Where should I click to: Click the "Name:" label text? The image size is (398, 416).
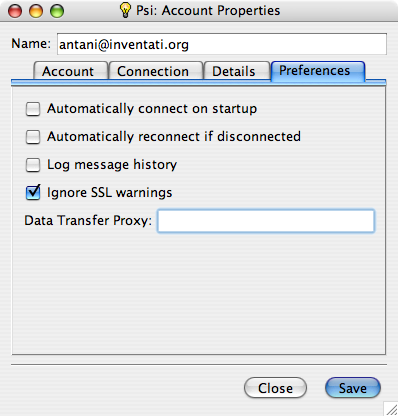31,44
